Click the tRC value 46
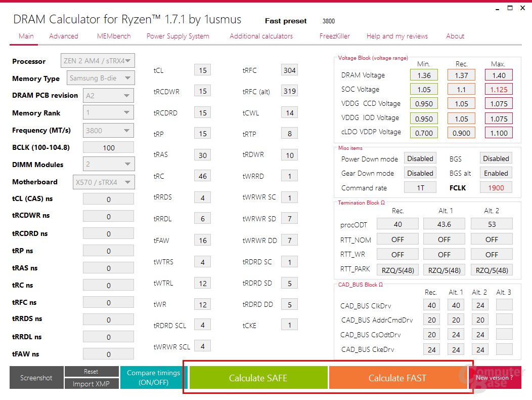532x400 pixels. pos(203,176)
